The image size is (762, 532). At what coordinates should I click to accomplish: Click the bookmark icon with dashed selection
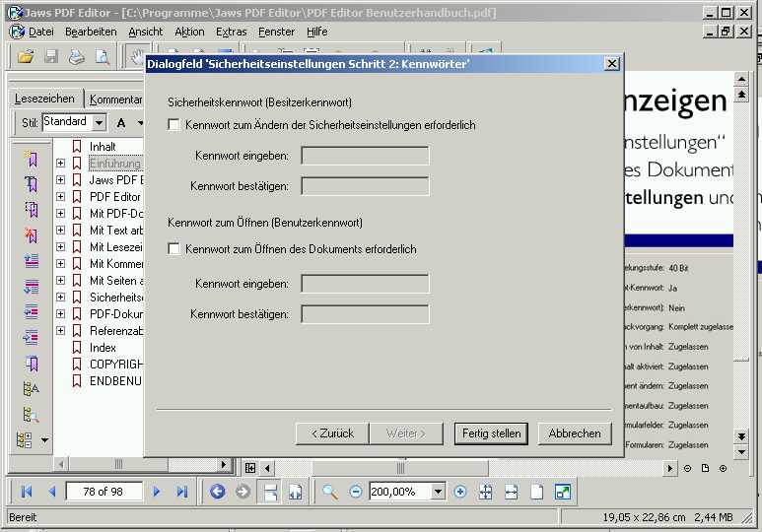point(32,210)
